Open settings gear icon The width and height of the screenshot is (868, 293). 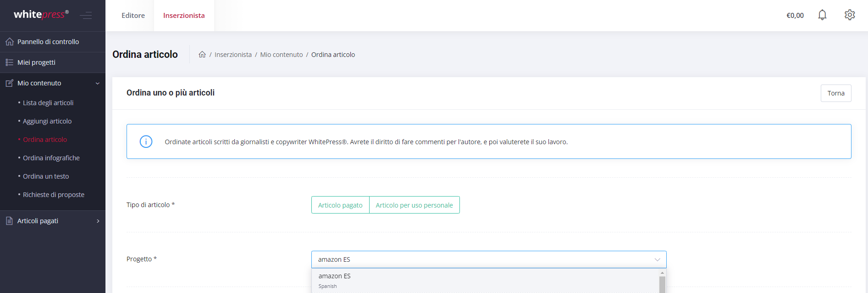pyautogui.click(x=850, y=15)
